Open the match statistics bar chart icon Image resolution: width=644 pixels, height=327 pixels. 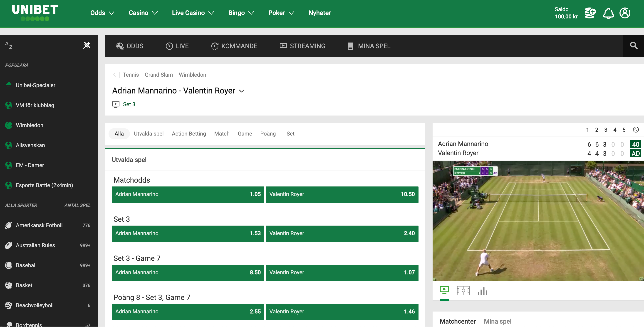pos(482,291)
